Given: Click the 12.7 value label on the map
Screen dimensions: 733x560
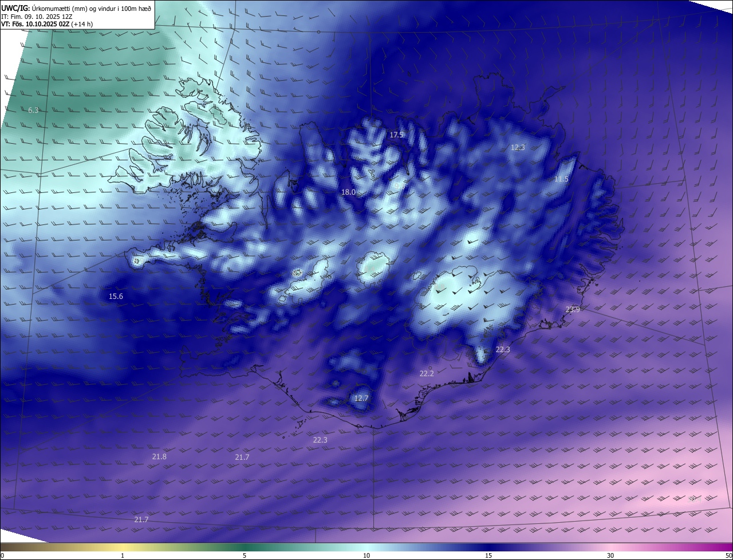Looking at the screenshot, I should point(361,398).
